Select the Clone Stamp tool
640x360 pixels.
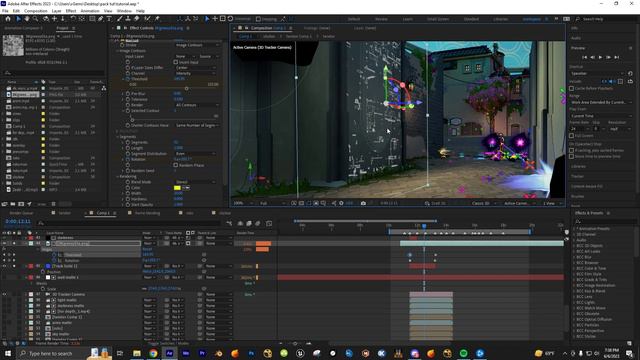coord(128,19)
